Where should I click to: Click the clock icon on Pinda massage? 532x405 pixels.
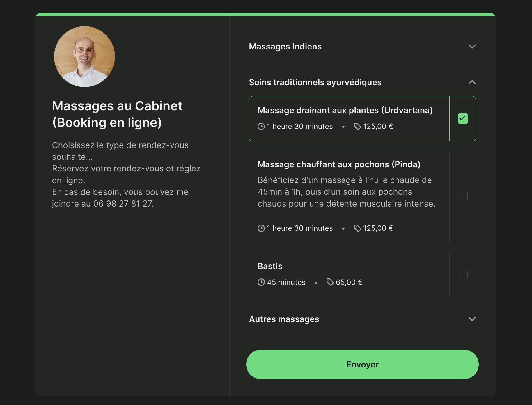click(x=261, y=228)
